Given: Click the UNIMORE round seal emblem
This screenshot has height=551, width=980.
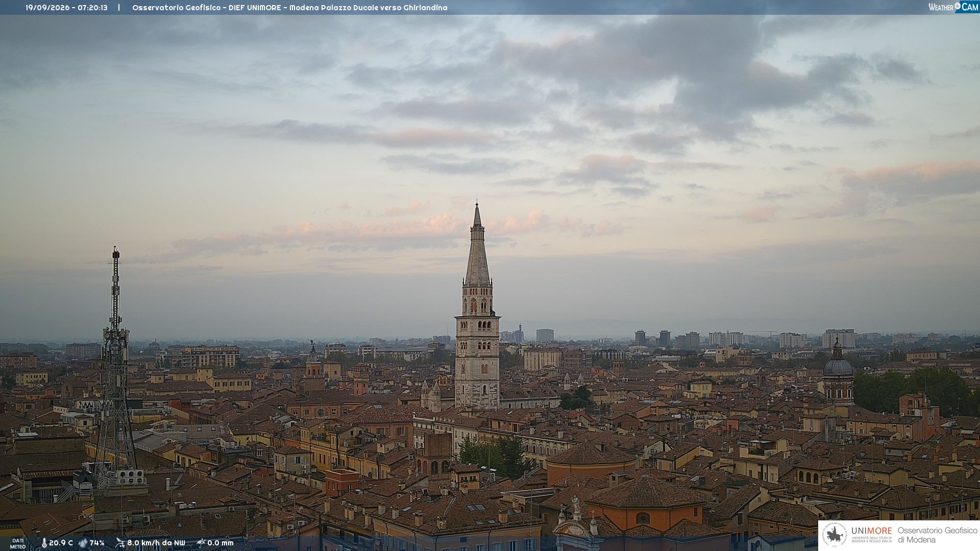Looking at the screenshot, I should pos(835,535).
